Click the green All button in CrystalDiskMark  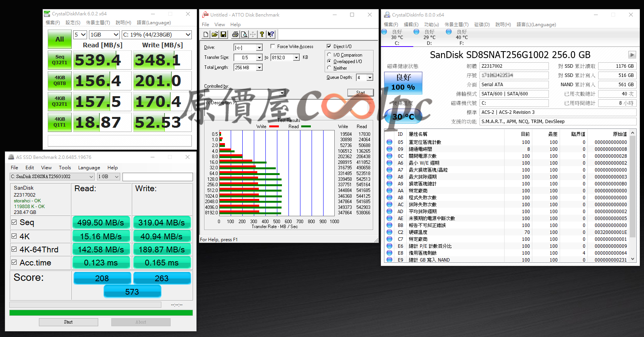click(60, 39)
